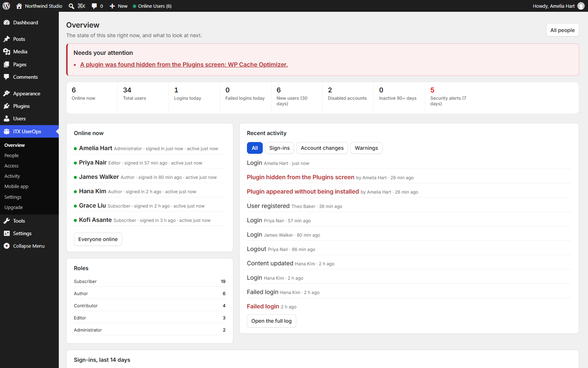Click the Pages icon in sidebar
588x368 pixels.
point(7,64)
